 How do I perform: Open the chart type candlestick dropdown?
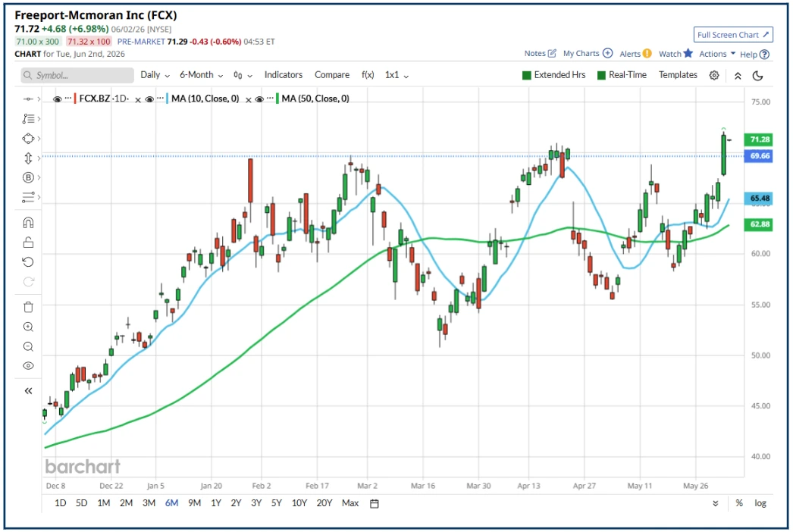243,75
